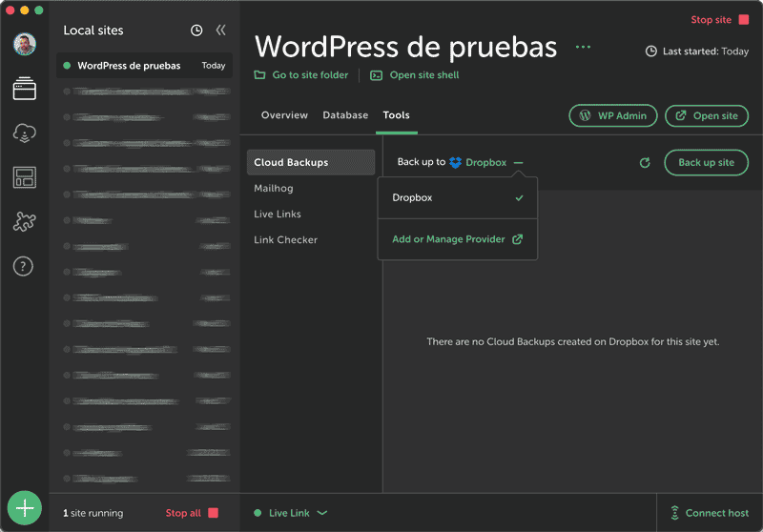Click the Dropbox logo icon

pos(456,162)
